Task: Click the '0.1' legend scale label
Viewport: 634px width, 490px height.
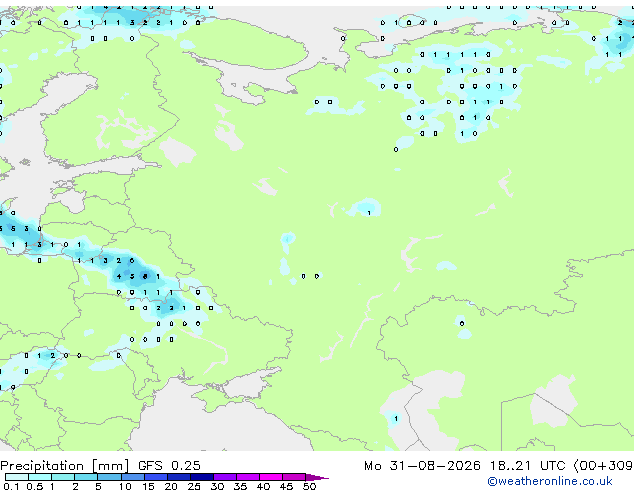Action: pos(11,486)
